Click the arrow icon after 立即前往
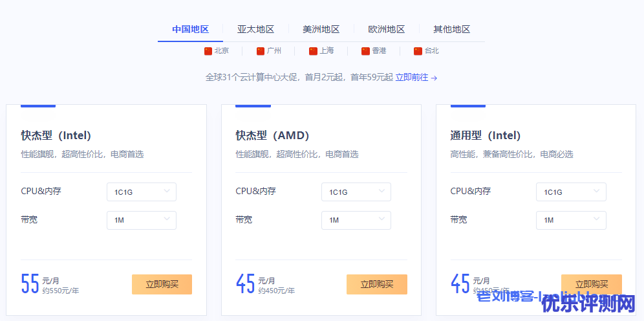This screenshot has height=321, width=644. 435,78
